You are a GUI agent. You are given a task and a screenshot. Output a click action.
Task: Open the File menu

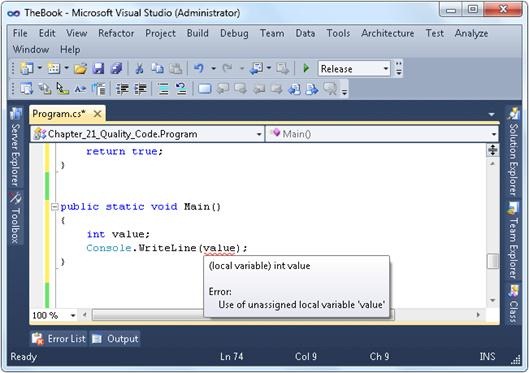click(x=20, y=33)
